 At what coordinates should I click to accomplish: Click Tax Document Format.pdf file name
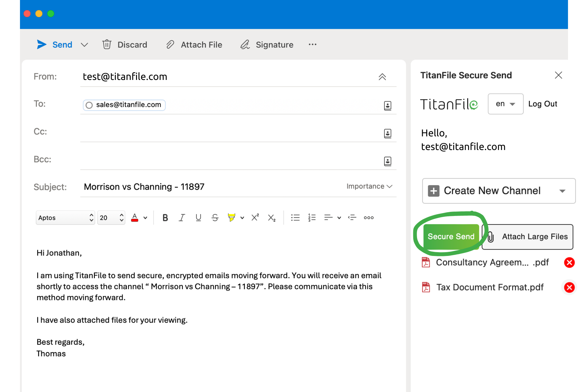click(490, 287)
